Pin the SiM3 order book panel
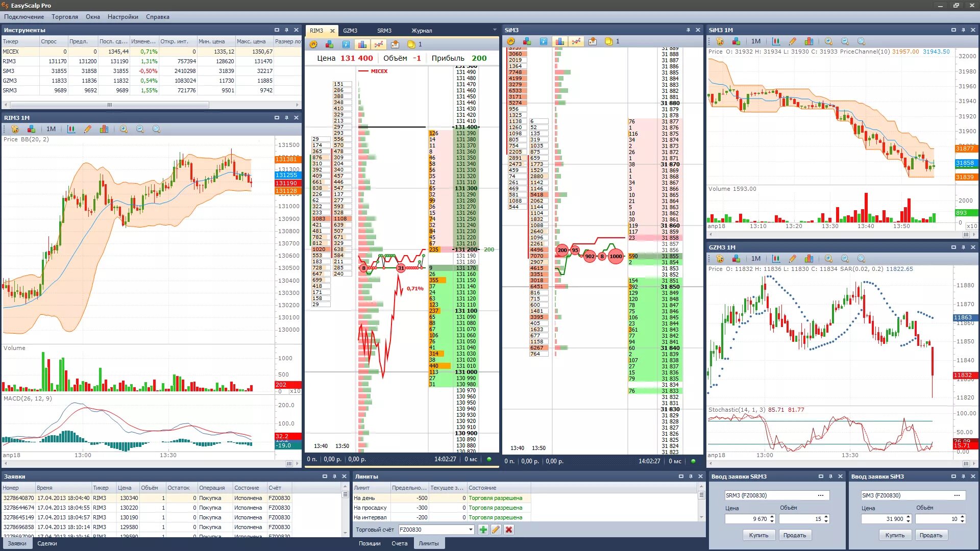This screenshot has width=980, height=551. pyautogui.click(x=688, y=30)
